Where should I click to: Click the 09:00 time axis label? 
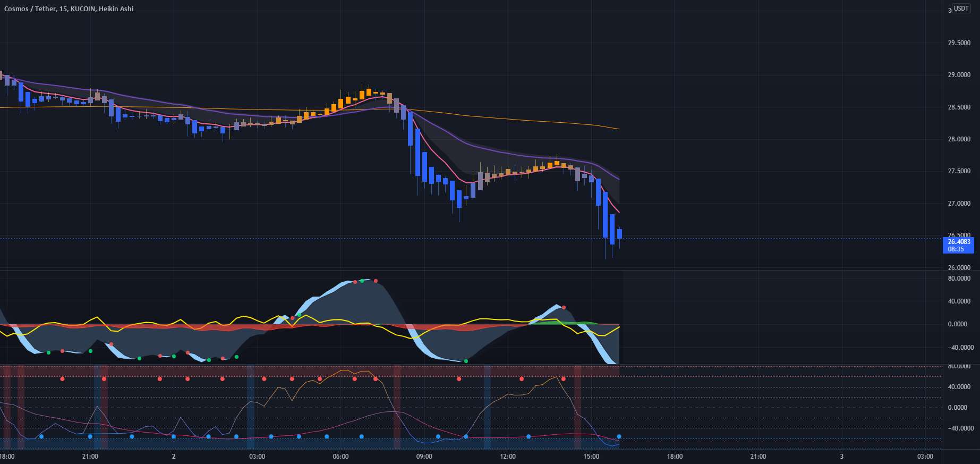424,457
